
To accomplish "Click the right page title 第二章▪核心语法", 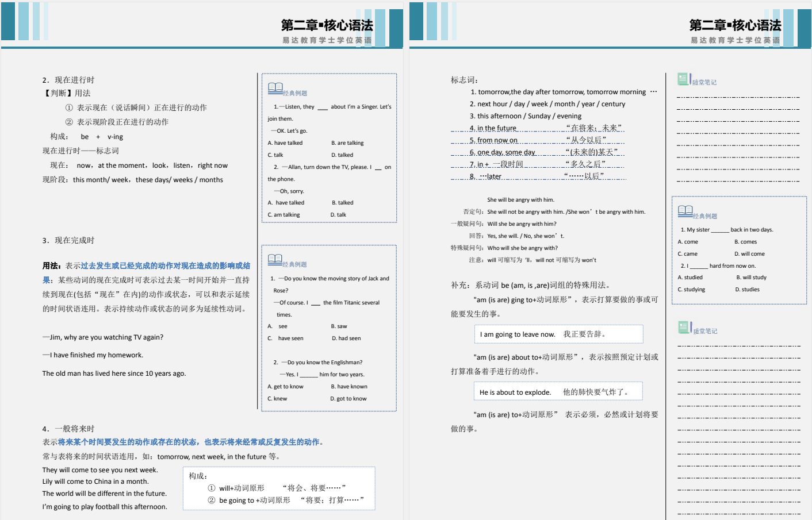I will (x=735, y=25).
